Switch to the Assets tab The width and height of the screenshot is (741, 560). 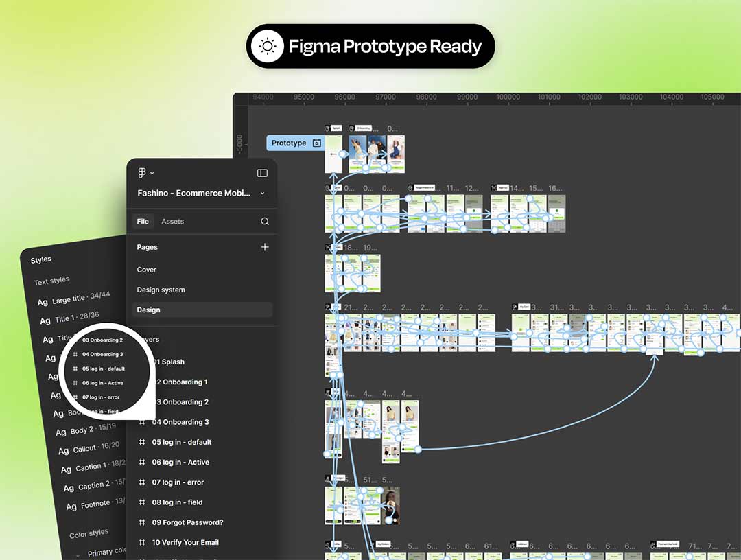click(x=172, y=222)
